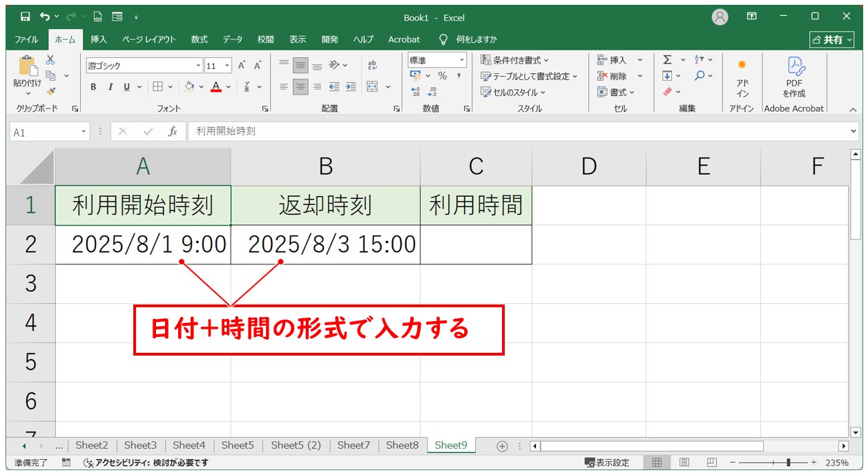Click the Undo arrow icon

45,17
